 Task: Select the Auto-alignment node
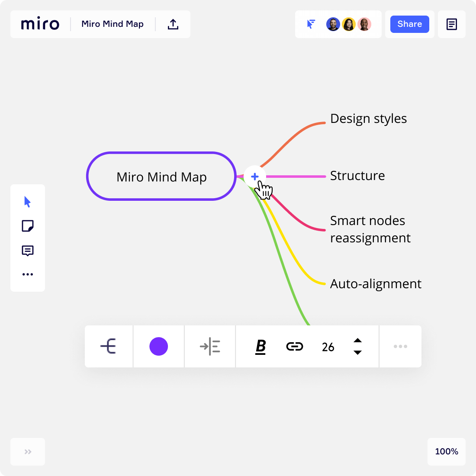[376, 284]
